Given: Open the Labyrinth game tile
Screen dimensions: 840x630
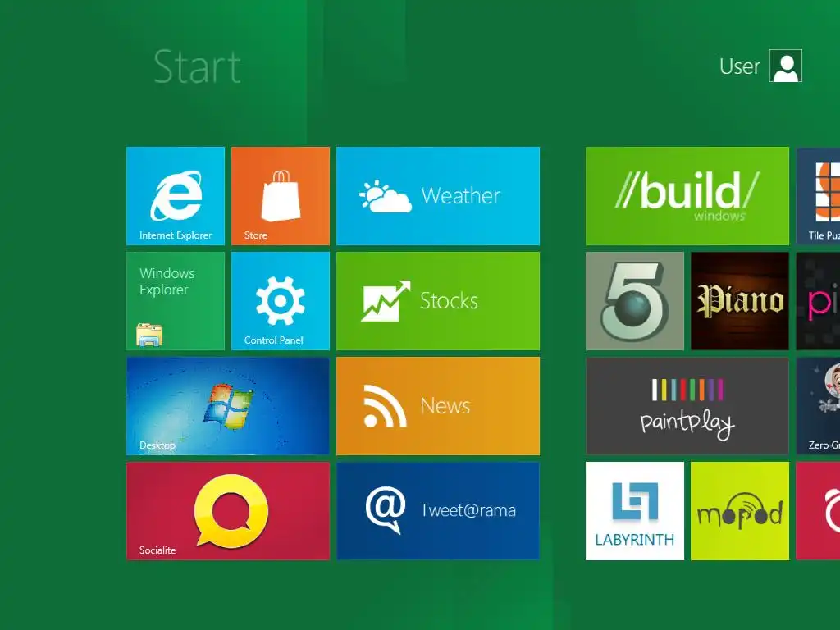Looking at the screenshot, I should 634,510.
